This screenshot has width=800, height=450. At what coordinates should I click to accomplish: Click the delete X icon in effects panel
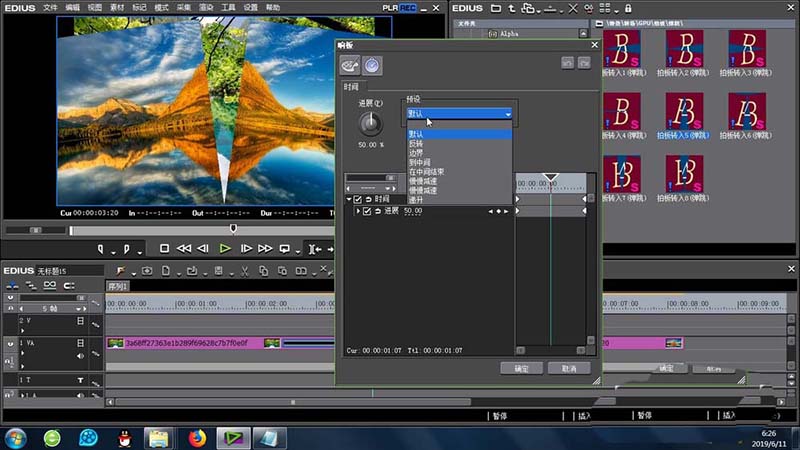573,8
